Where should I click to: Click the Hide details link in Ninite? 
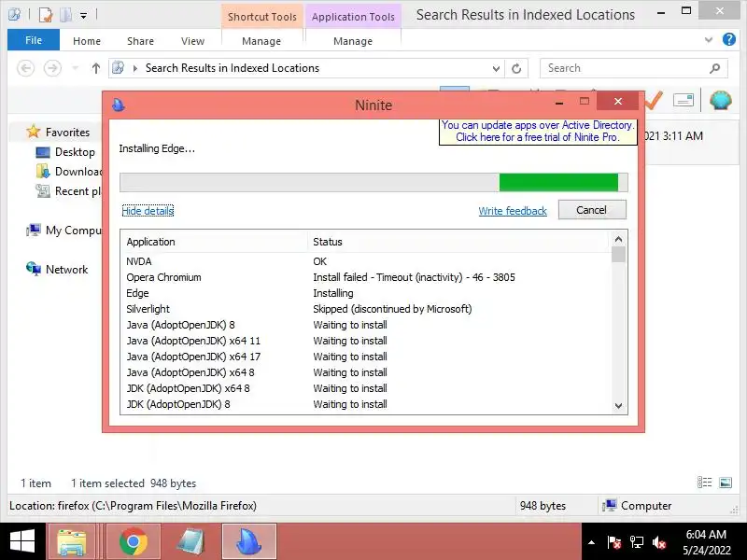[x=148, y=211]
